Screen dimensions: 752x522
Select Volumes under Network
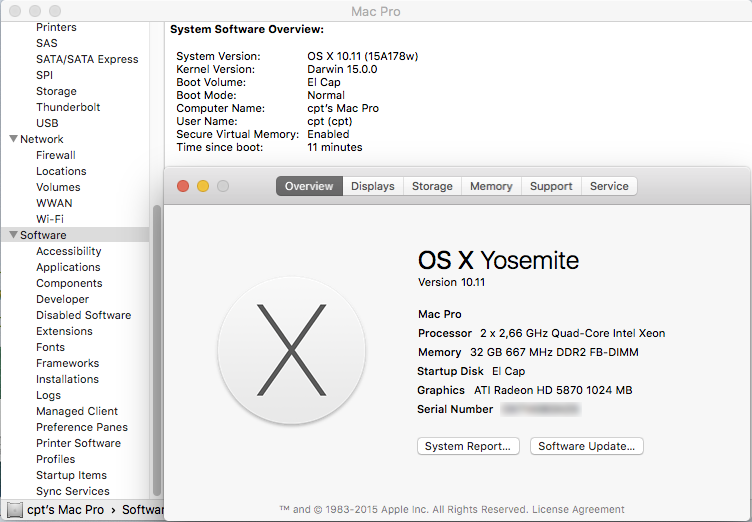[58, 187]
